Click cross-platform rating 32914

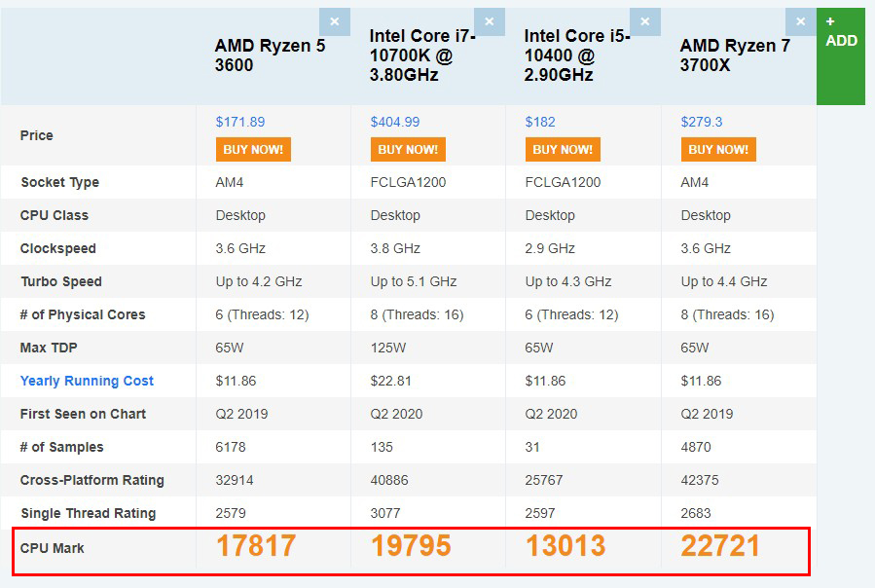coord(235,480)
